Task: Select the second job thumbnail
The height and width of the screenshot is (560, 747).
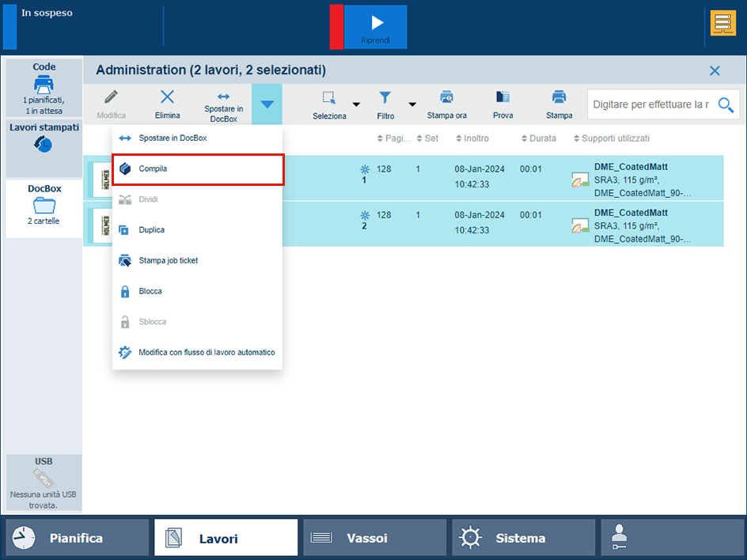Action: coord(102,225)
